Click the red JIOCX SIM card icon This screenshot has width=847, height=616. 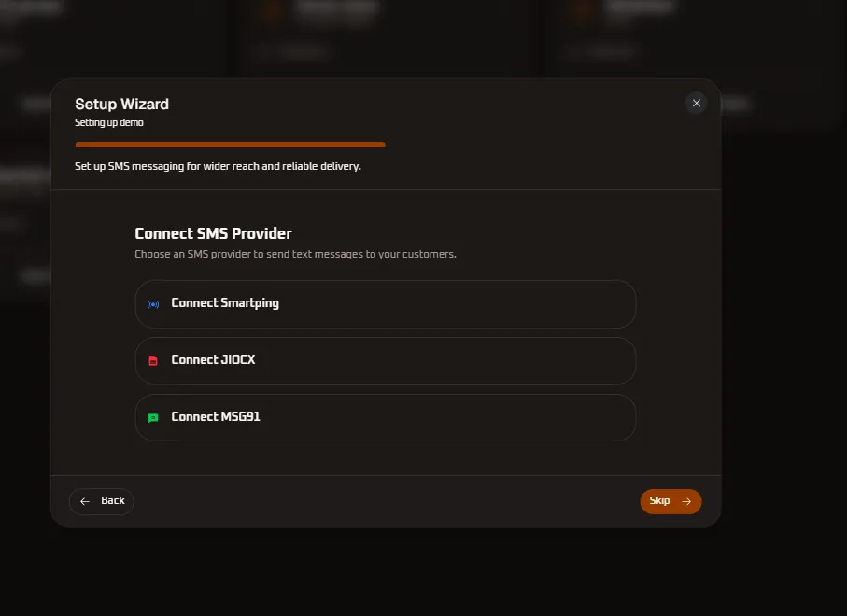click(x=153, y=360)
